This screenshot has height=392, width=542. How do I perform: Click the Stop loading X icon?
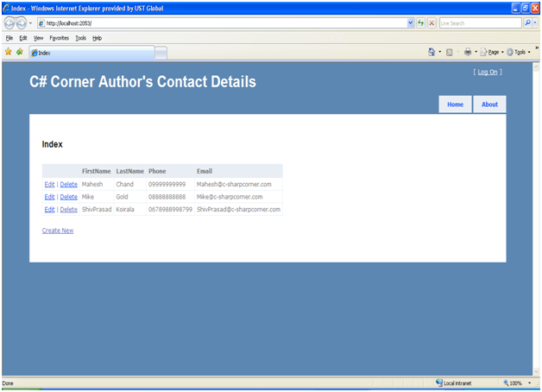(432, 23)
